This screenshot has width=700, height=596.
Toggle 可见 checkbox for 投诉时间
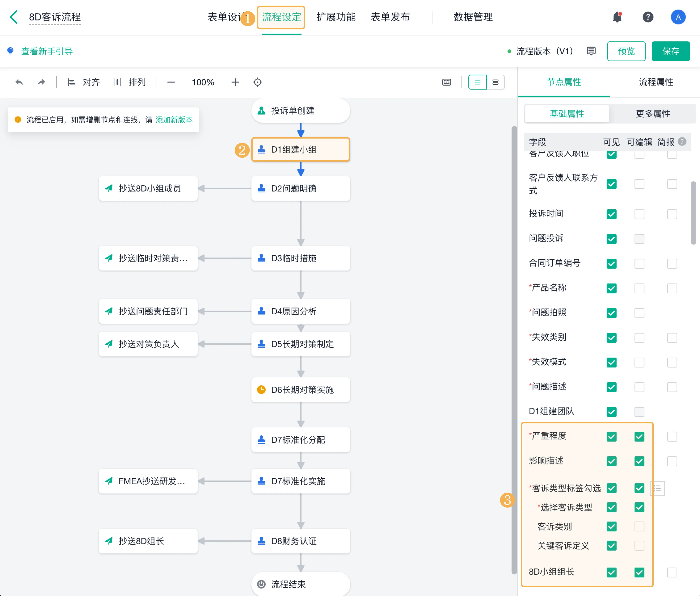611,214
